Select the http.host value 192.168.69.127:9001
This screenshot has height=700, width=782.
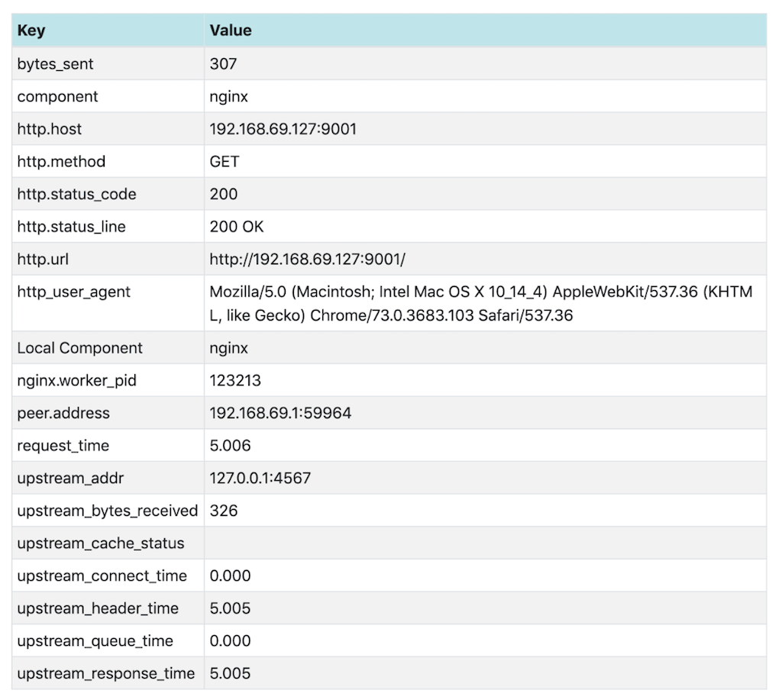tap(283, 129)
